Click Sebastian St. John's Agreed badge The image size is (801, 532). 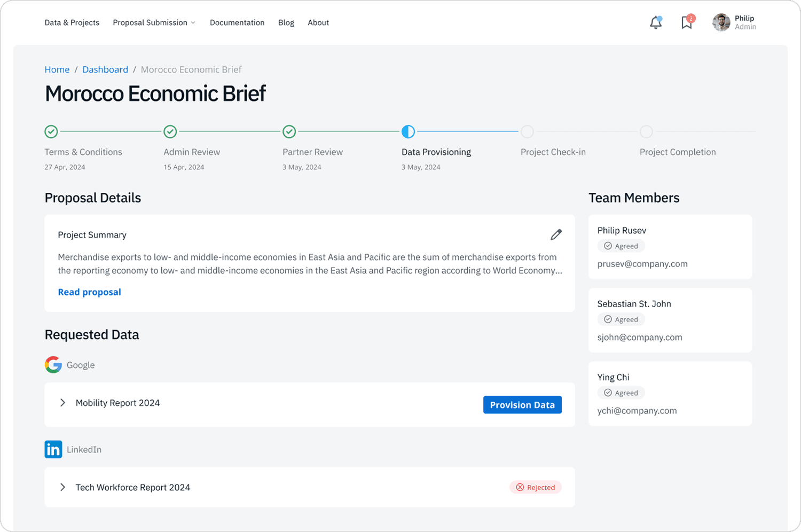(621, 319)
